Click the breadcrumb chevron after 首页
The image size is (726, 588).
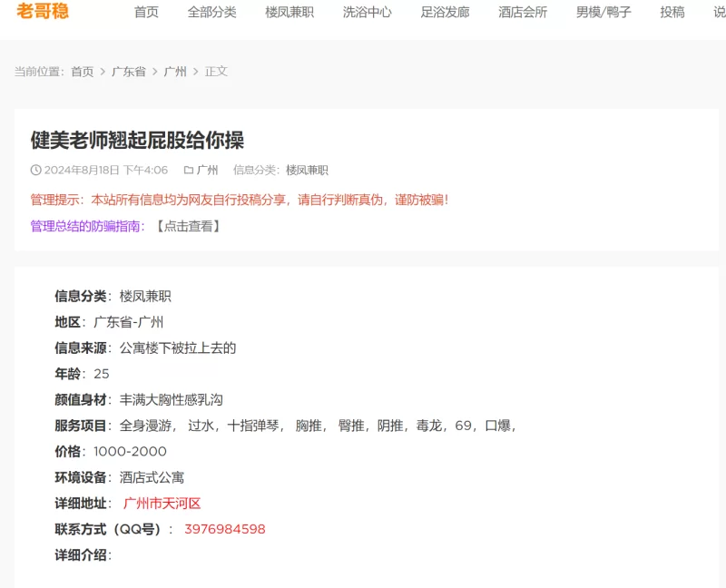pos(103,72)
